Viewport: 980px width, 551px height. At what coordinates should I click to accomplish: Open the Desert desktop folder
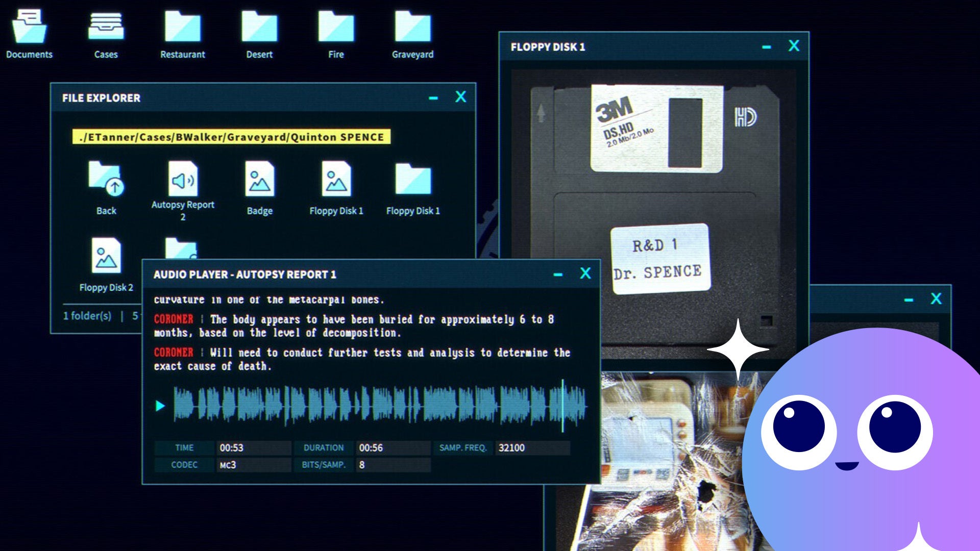coord(259,28)
